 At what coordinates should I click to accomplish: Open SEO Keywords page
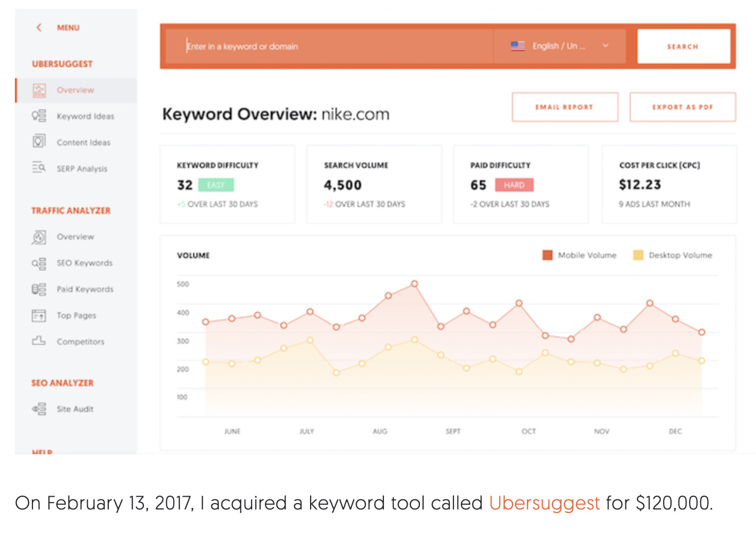pos(84,263)
